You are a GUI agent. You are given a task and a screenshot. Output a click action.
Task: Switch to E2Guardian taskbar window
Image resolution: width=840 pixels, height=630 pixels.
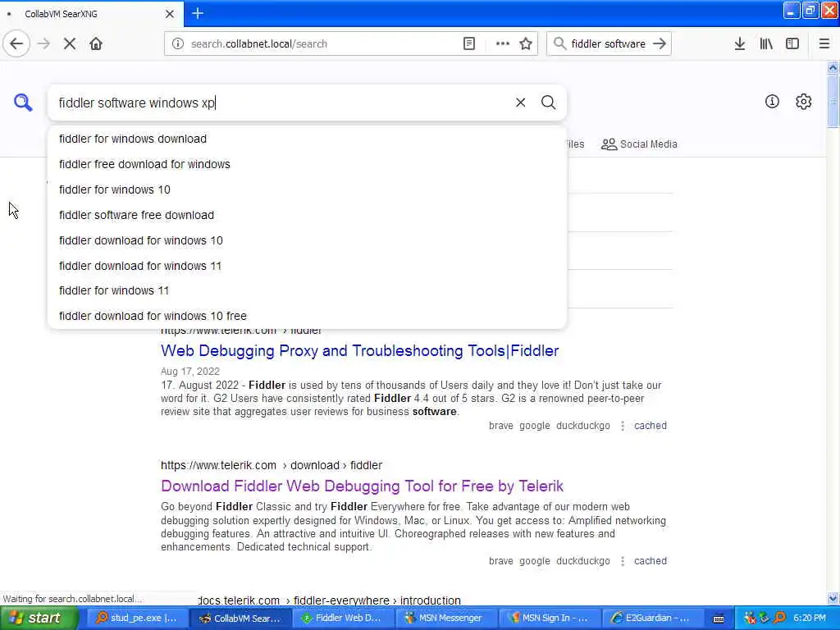click(x=652, y=619)
